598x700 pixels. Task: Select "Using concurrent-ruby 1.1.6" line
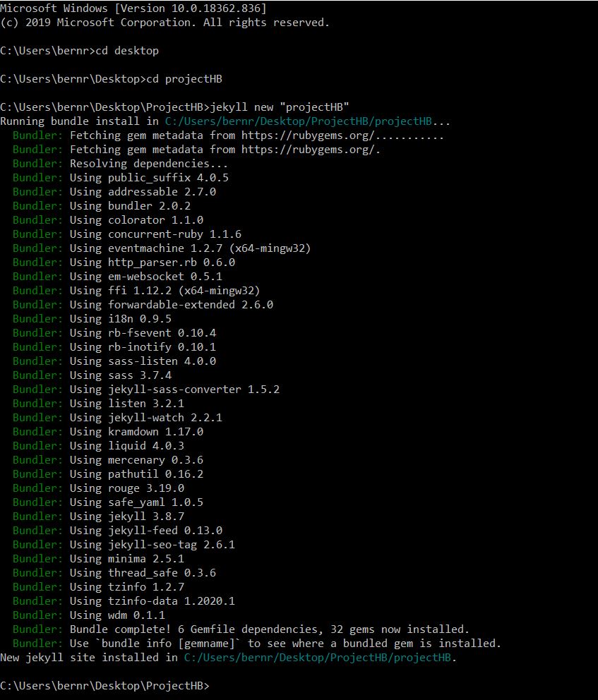(127, 234)
